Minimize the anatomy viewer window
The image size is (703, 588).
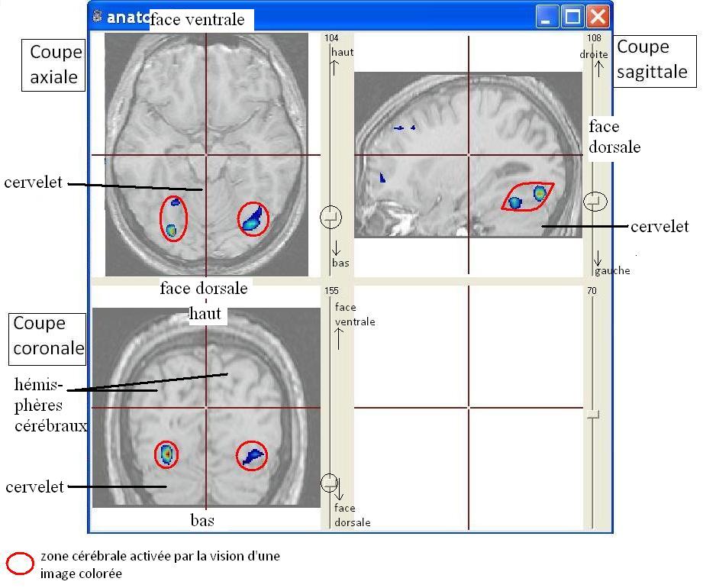[547, 16]
